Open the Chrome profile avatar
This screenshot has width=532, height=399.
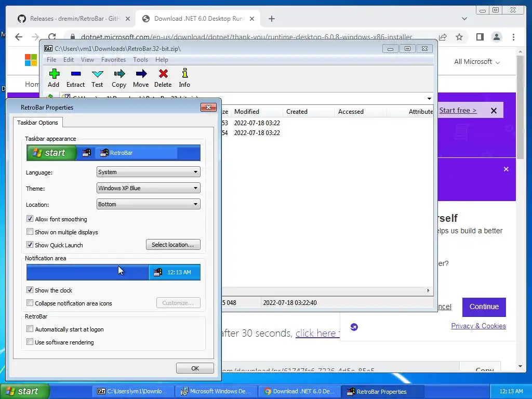(x=496, y=37)
